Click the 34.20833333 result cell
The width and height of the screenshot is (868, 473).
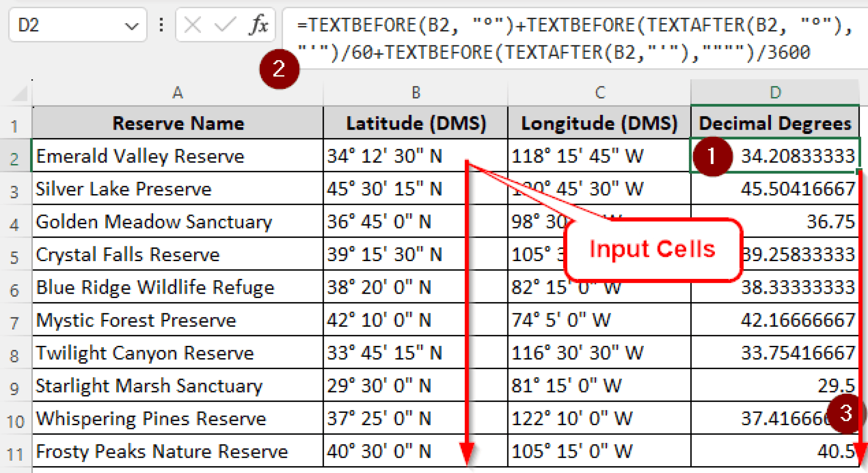797,156
